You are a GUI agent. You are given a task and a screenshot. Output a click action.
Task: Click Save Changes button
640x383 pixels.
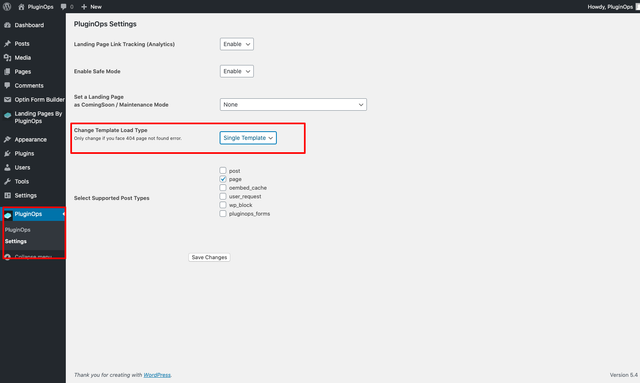(209, 257)
